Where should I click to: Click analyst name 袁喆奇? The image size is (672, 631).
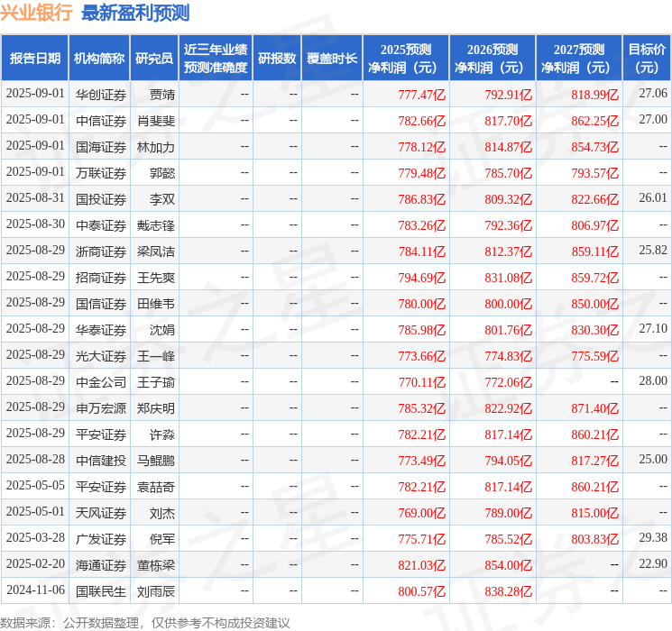[155, 487]
